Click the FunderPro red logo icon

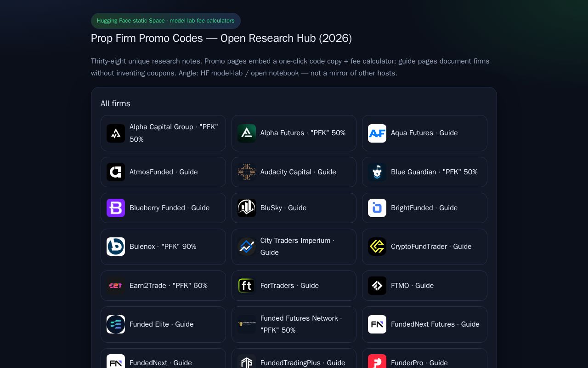(x=377, y=362)
